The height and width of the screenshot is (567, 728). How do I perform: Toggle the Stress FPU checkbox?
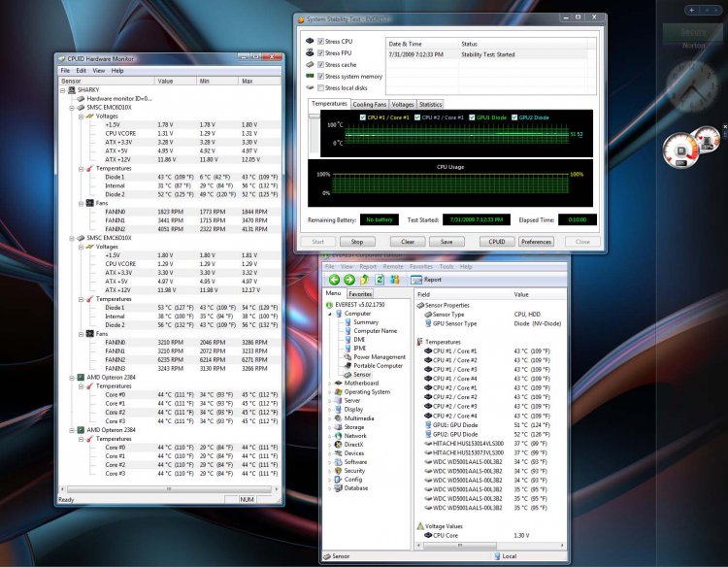(320, 53)
